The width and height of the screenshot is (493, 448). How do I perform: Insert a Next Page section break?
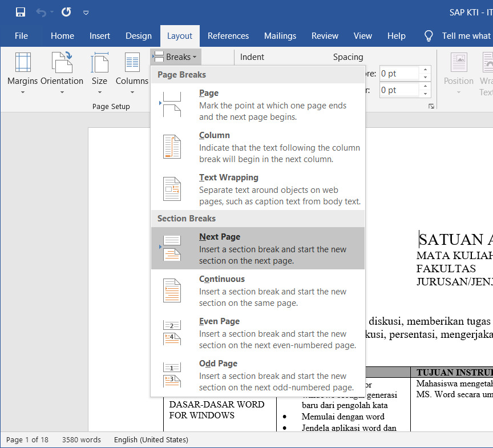(257, 248)
